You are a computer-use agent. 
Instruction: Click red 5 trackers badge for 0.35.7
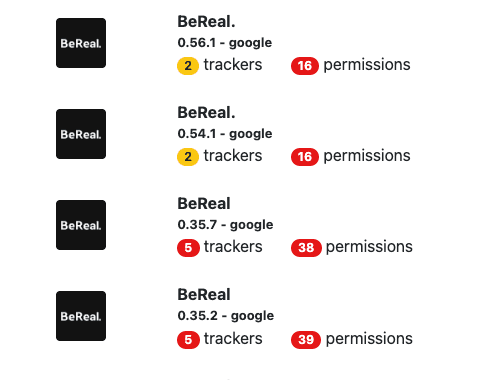[188, 248]
